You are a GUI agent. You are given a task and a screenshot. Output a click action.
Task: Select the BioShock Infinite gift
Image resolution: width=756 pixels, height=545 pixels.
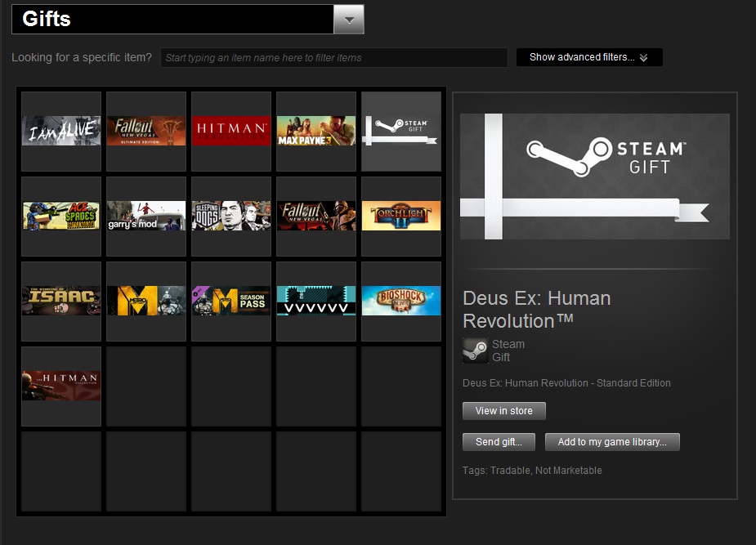(401, 302)
